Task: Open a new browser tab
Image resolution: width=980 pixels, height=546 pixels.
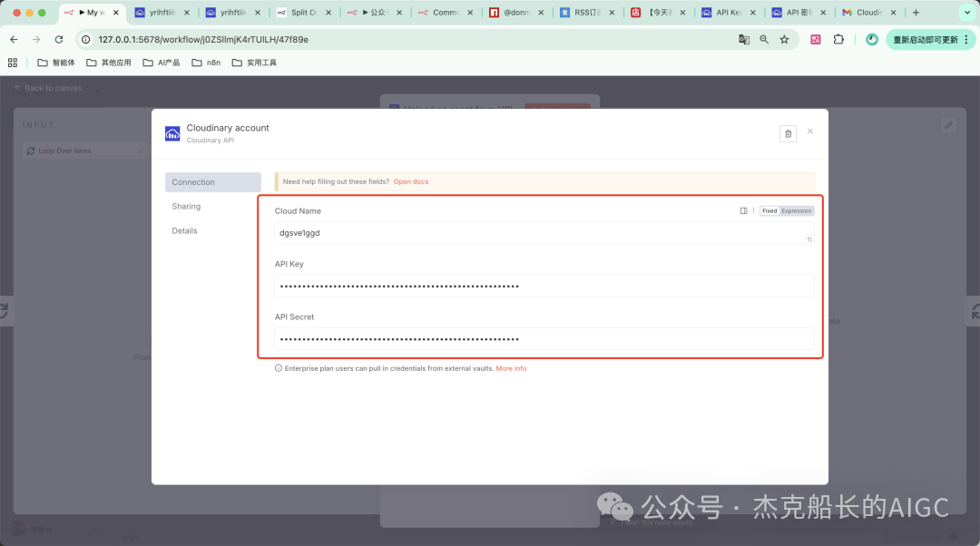Action: tap(916, 13)
